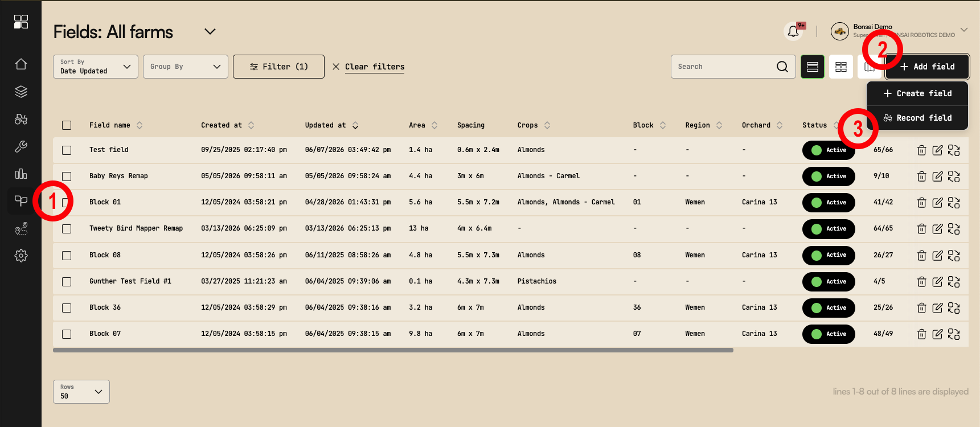Open the settings gear in sidebar
Screen dimensions: 980x427
[x=21, y=256]
